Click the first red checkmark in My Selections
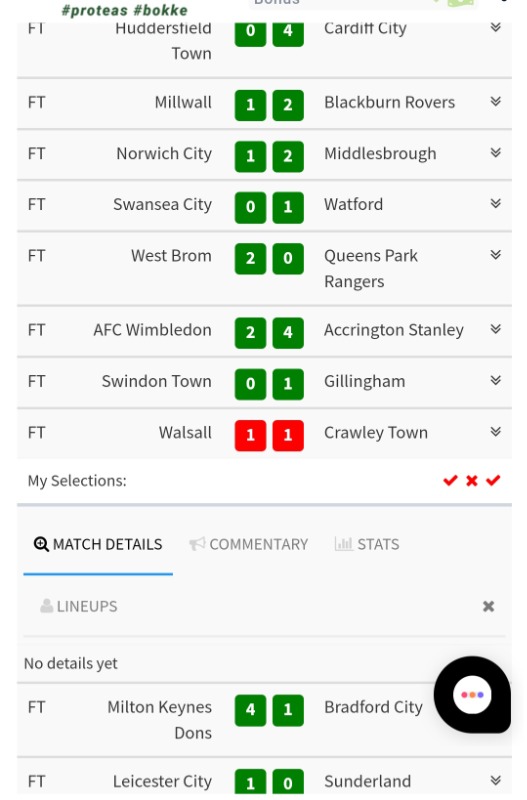The width and height of the screenshot is (527, 800). pyautogui.click(x=450, y=480)
